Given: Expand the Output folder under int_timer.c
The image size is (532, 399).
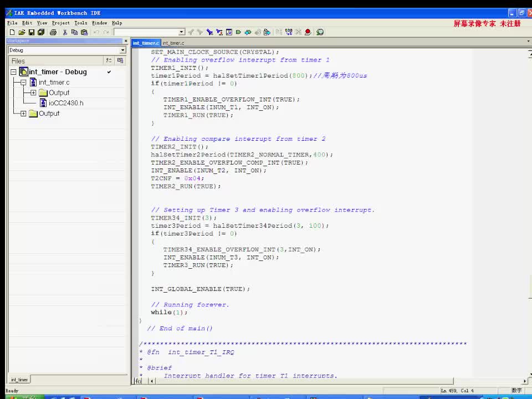Looking at the screenshot, I should point(33,93).
